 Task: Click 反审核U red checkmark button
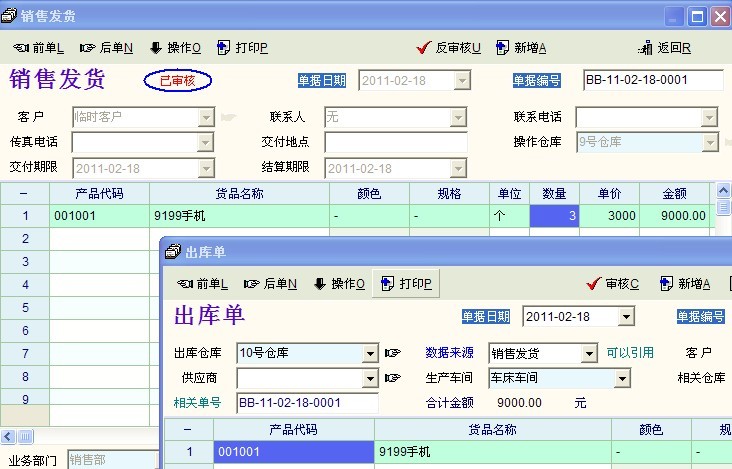(449, 48)
